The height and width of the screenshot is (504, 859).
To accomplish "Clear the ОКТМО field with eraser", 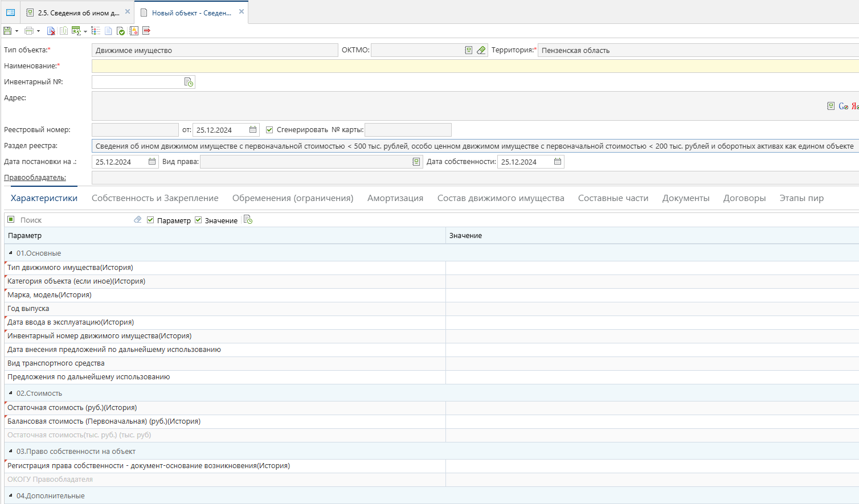I will 481,50.
